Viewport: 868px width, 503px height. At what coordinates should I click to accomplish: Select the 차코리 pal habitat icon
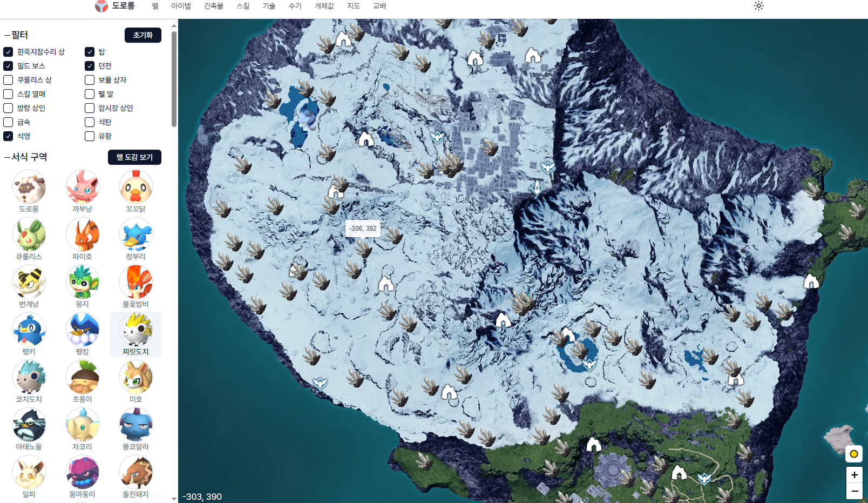pos(83,425)
